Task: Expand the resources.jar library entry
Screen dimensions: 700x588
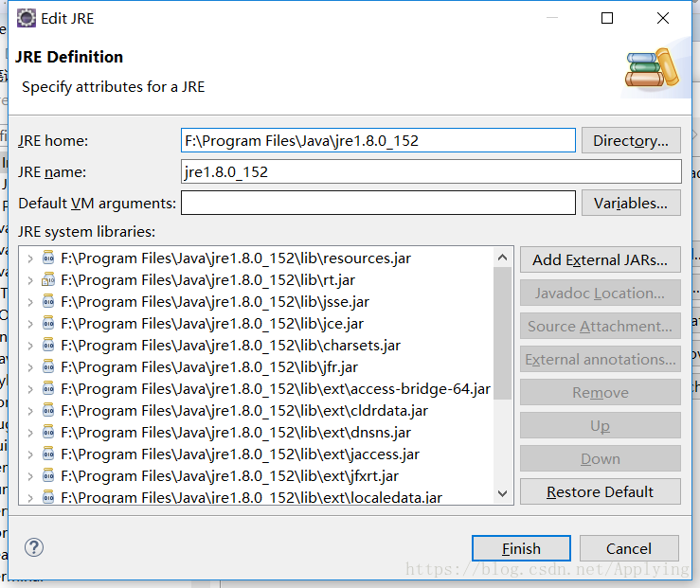Action: tap(30, 258)
